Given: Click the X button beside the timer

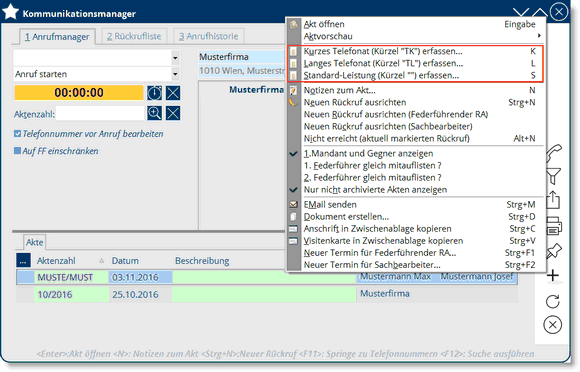Looking at the screenshot, I should click(173, 93).
